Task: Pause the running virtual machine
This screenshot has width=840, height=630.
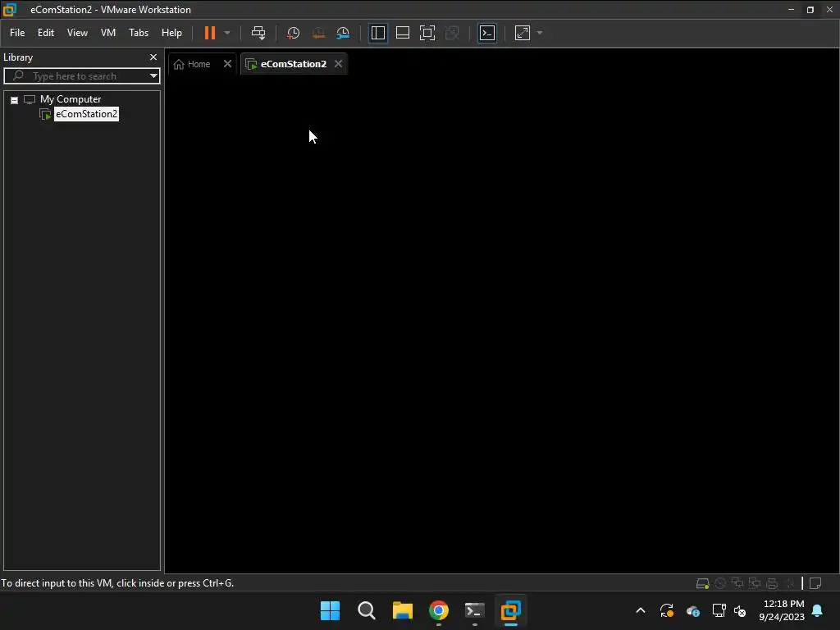Action: [210, 33]
